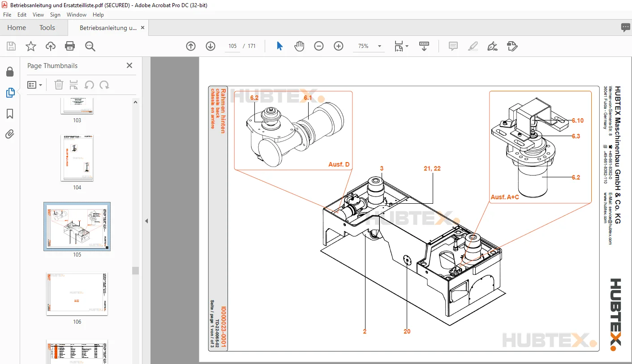The image size is (632, 364).
Task: Show the security lock panel
Action: 10,72
